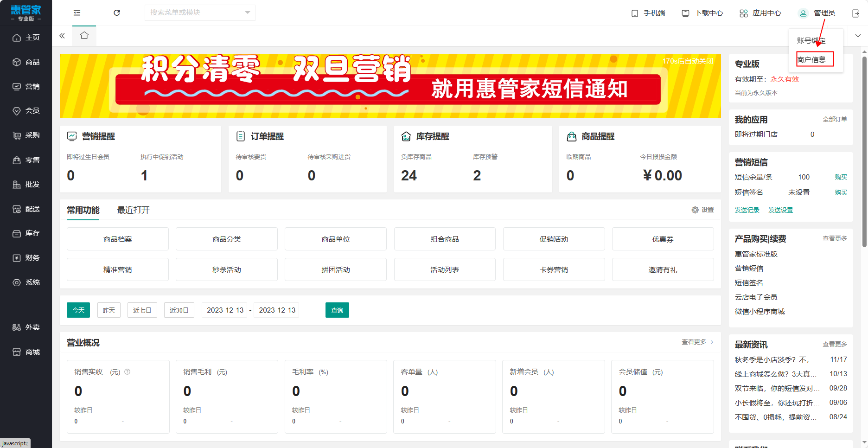Open the 批发 sidebar menu
Screen dimensions: 868x448
pyautogui.click(x=26, y=185)
